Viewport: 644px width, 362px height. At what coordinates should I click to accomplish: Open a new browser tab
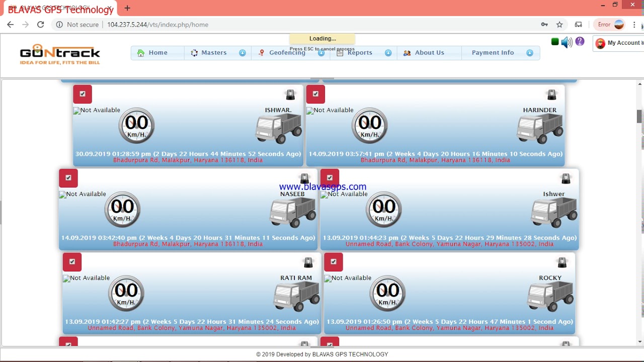point(127,8)
